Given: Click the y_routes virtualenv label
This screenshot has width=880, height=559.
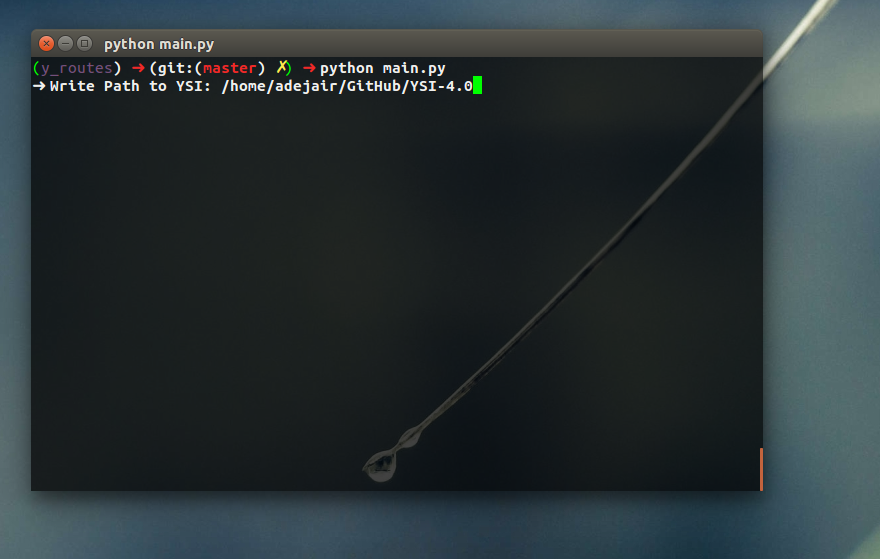Looking at the screenshot, I should [77, 68].
